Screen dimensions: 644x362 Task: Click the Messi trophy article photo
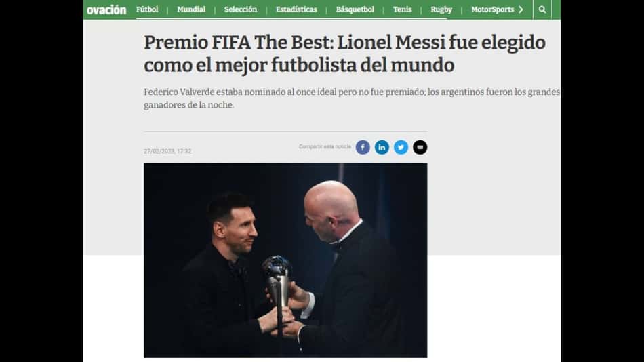point(285,260)
